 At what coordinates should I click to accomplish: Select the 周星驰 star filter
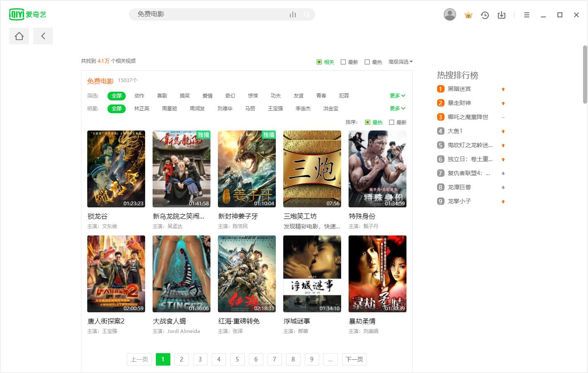(x=169, y=108)
